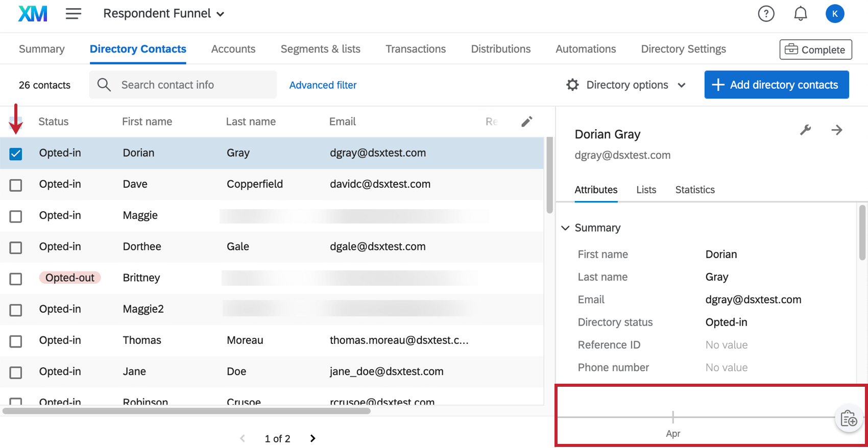Click the wrench icon for Dorian Gray
The height and width of the screenshot is (448, 868).
[x=805, y=130]
